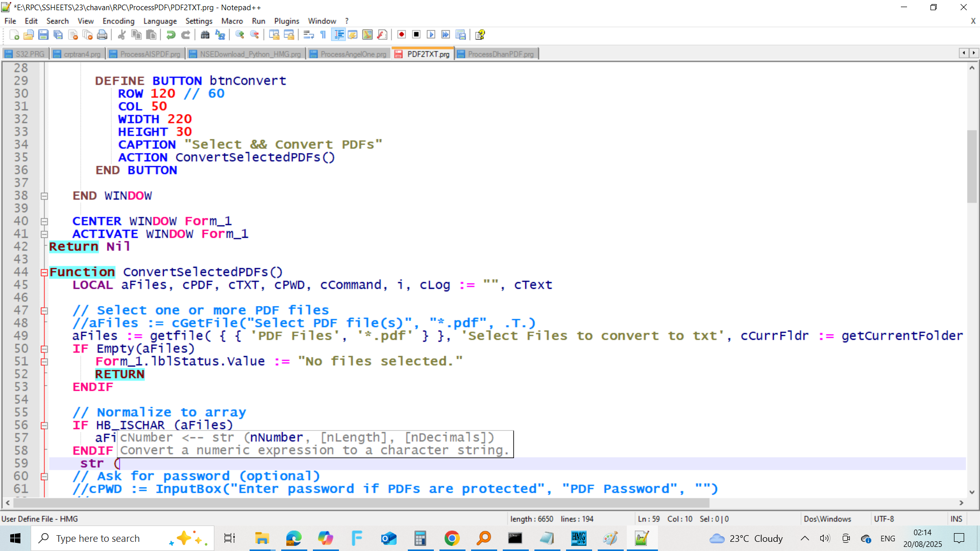Collapse the comment fold at line 60
The width and height of the screenshot is (980, 551).
(x=44, y=477)
